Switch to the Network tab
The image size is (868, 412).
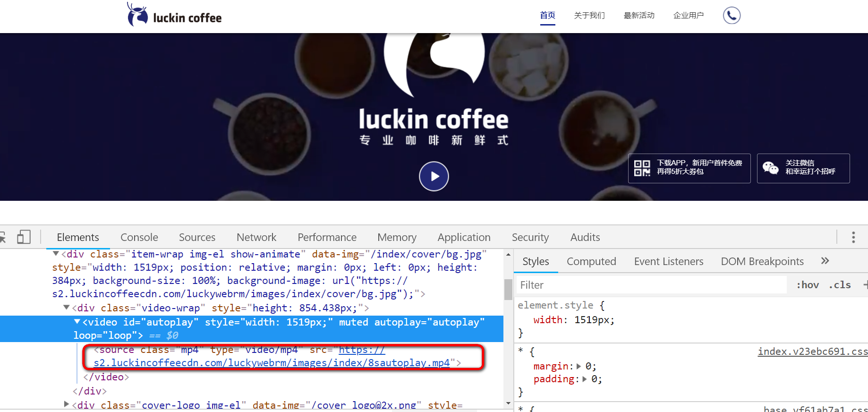pos(256,237)
